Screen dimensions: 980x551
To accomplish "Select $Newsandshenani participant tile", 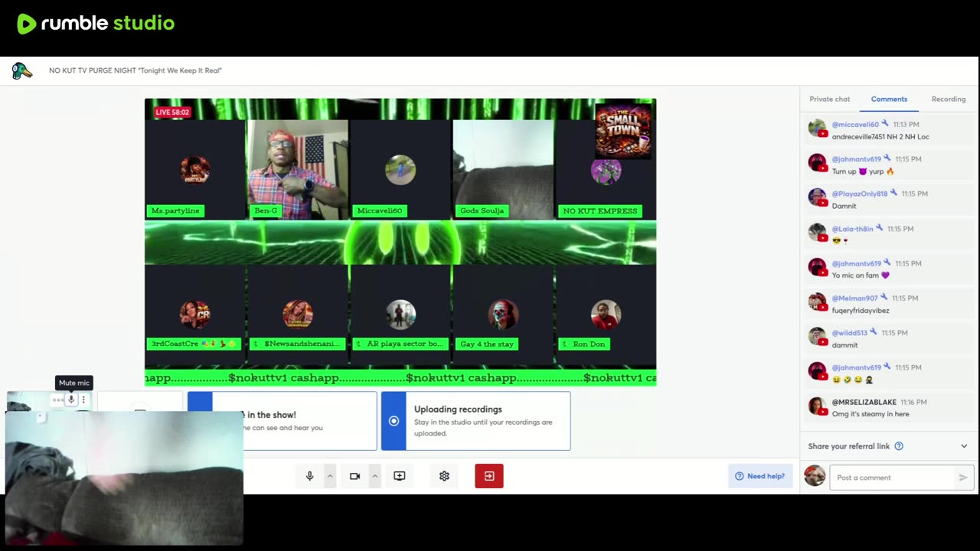I will tap(297, 314).
